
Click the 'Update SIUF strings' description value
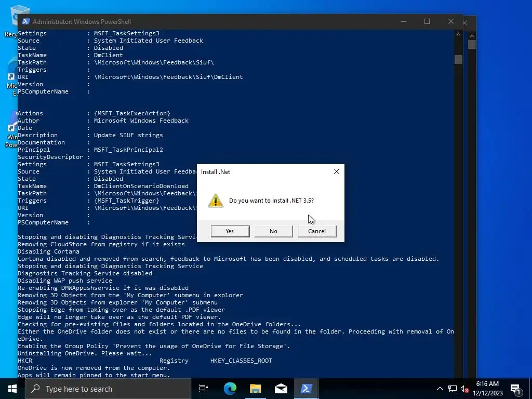(129, 135)
